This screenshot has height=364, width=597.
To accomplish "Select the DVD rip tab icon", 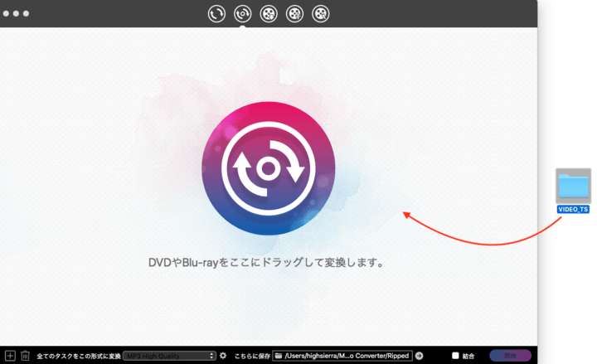I will click(x=243, y=13).
